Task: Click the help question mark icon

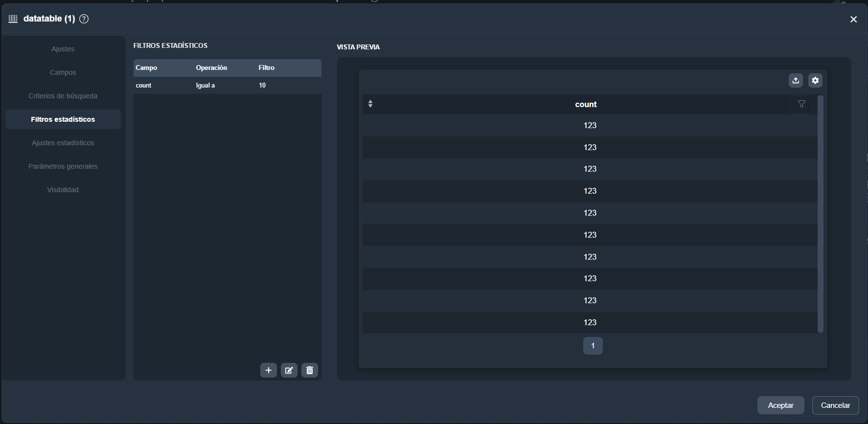Action: click(84, 19)
